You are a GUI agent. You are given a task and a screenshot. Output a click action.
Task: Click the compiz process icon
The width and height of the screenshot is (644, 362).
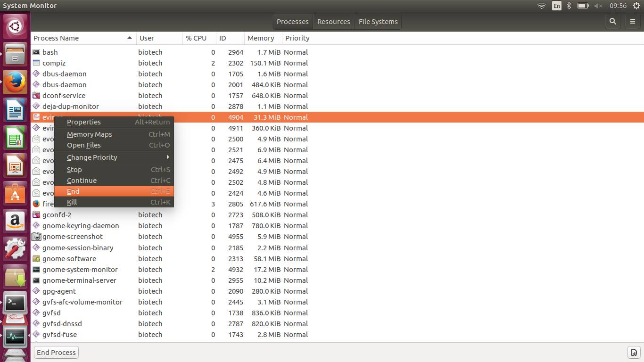point(36,63)
